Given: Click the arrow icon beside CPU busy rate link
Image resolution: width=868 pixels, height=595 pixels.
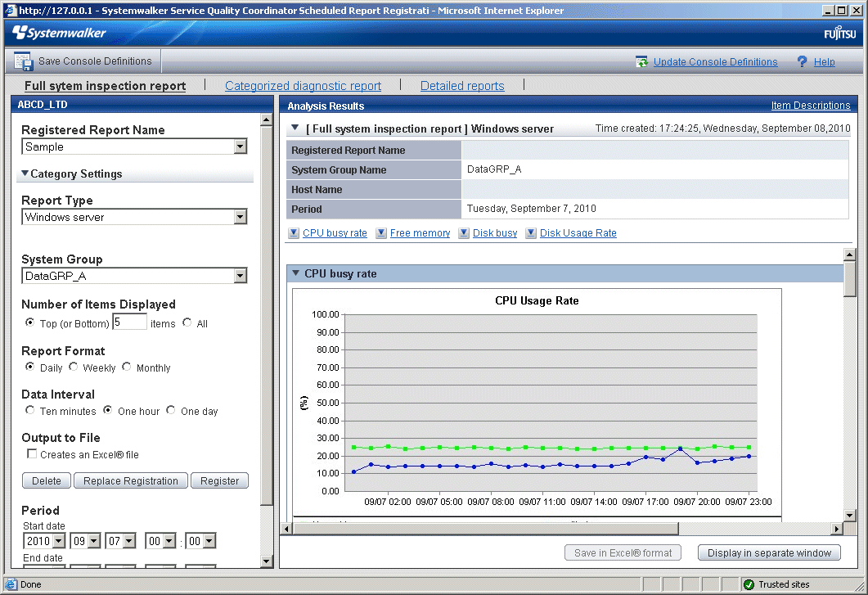Looking at the screenshot, I should click(x=294, y=233).
